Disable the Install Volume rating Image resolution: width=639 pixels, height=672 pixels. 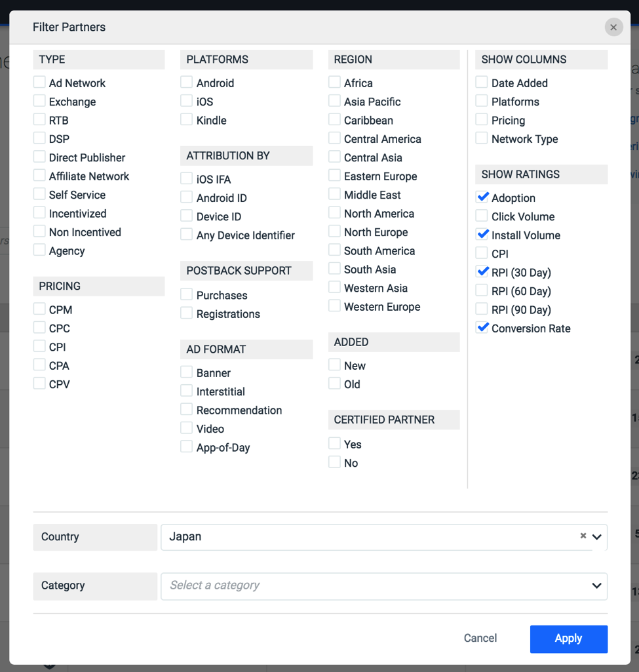click(x=482, y=235)
